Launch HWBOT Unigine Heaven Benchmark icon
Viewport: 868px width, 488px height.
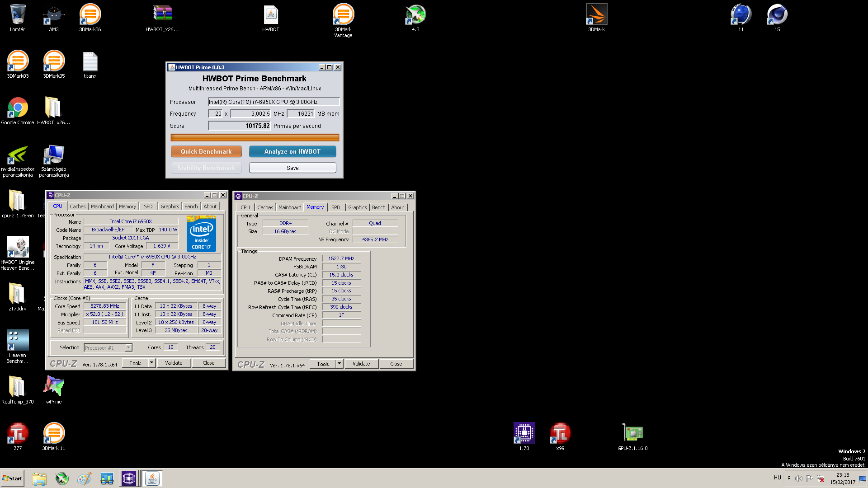[x=18, y=253]
